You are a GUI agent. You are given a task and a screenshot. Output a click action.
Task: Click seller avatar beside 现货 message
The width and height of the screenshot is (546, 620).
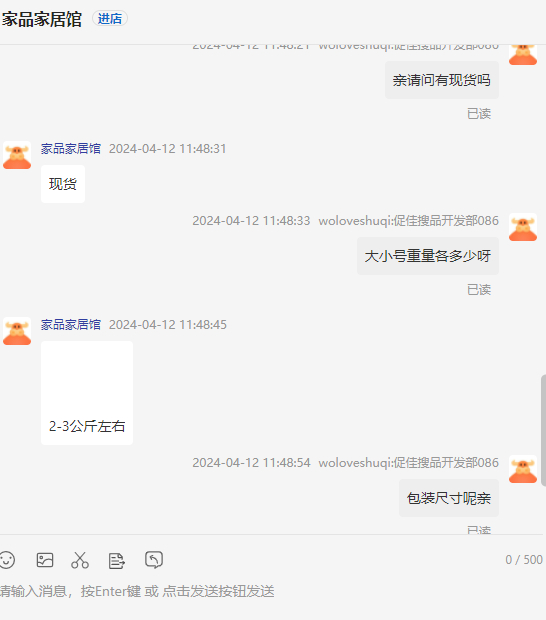coord(17,155)
